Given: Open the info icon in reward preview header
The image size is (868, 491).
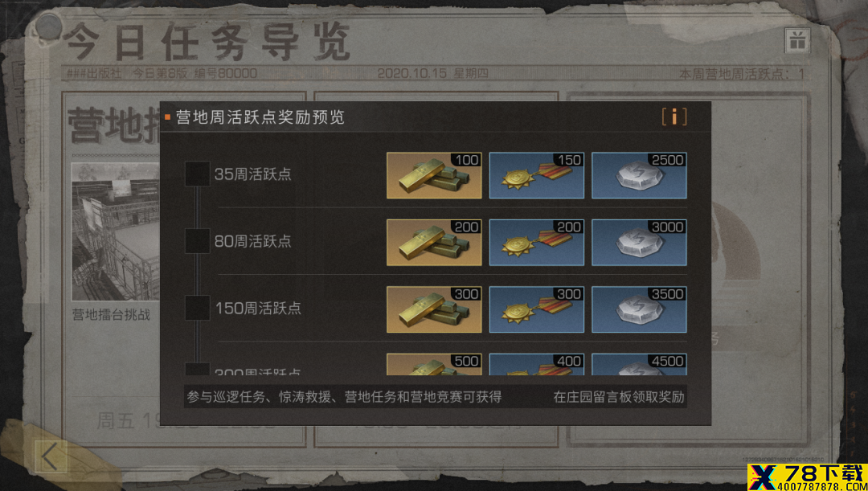Looking at the screenshot, I should [x=674, y=117].
